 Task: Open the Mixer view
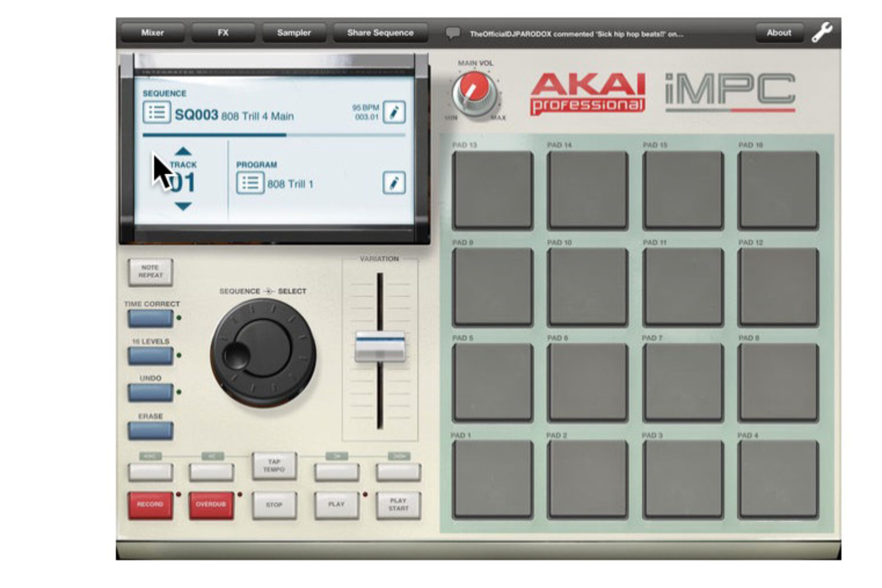pyautogui.click(x=153, y=32)
